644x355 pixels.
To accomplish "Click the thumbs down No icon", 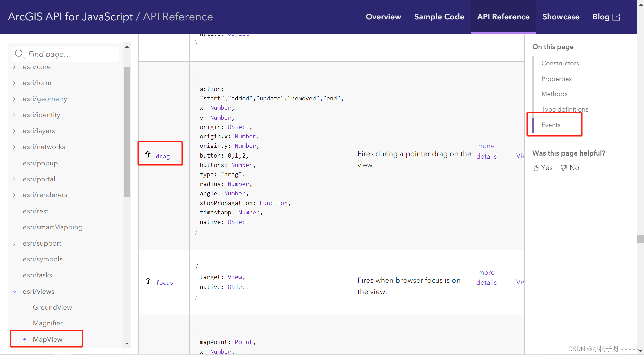I will pyautogui.click(x=564, y=168).
